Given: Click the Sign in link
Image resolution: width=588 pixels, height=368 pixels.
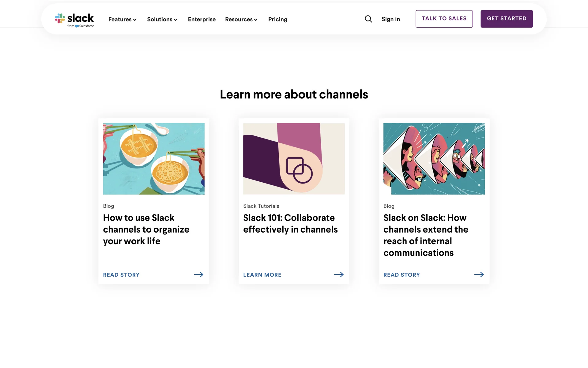Looking at the screenshot, I should [390, 19].
